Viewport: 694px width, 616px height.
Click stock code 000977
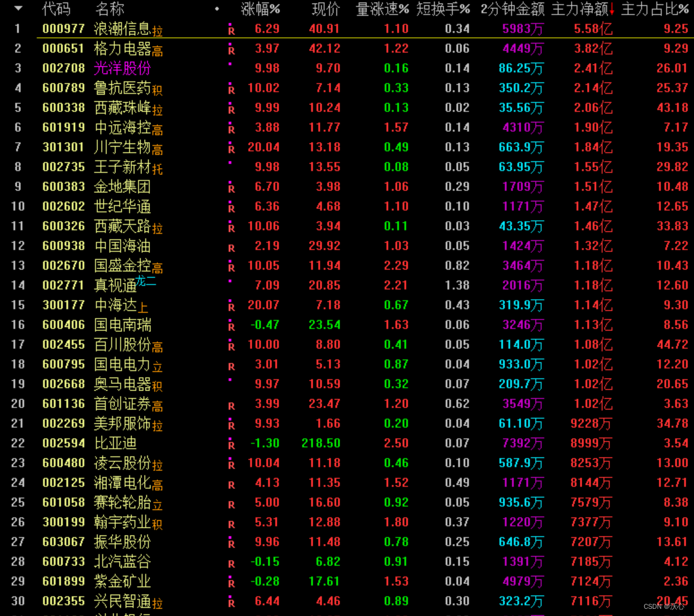63,29
